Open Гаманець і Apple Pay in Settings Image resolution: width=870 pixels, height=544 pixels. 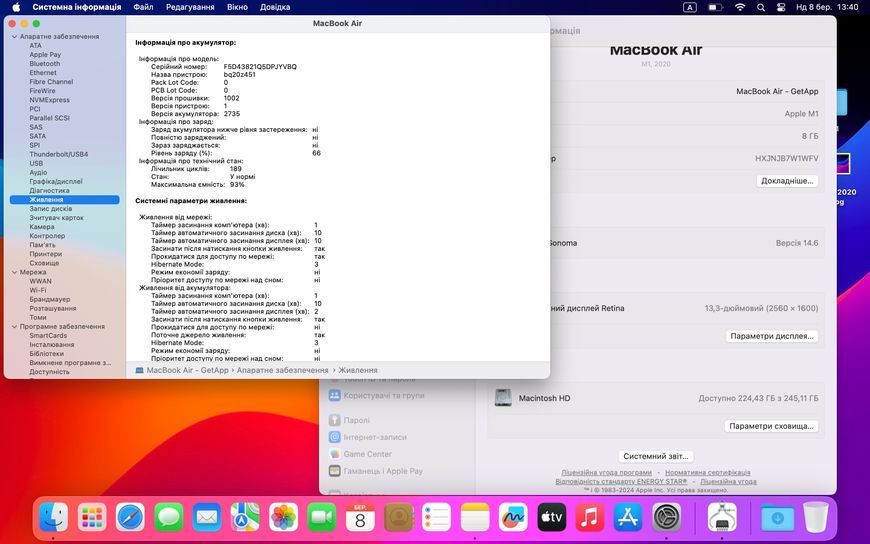click(376, 471)
